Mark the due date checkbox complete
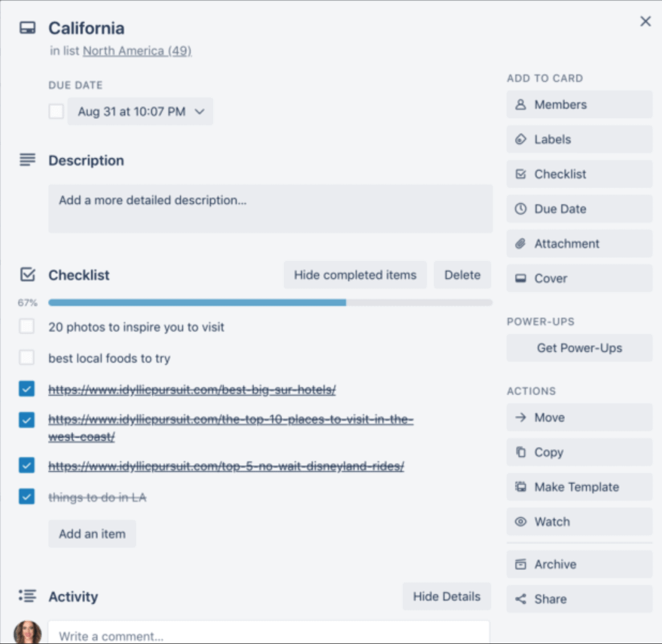Viewport: 662px width, 644px height. 56,111
